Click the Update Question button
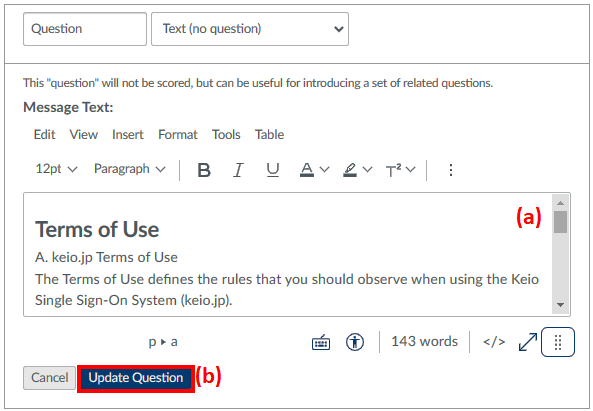Screen dimensions: 593x411 (x=136, y=378)
